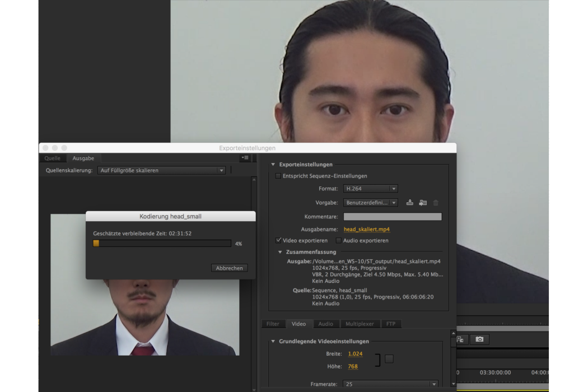Open the Quellenskalierung dropdown
This screenshot has width=588, height=392.
[x=161, y=170]
